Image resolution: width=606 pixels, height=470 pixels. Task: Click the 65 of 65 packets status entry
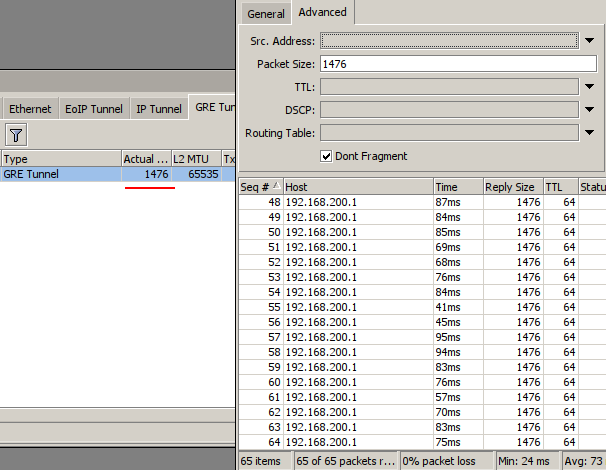click(346, 461)
